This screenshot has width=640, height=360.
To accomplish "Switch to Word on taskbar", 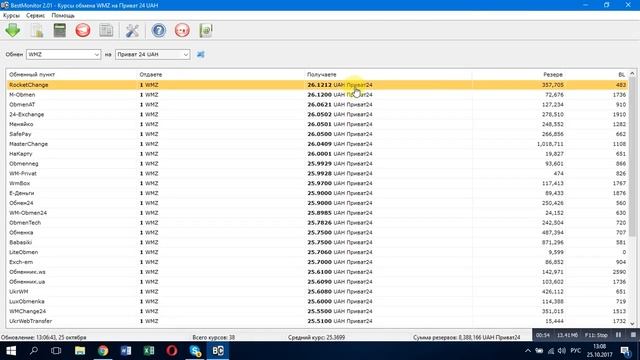I will (126, 351).
